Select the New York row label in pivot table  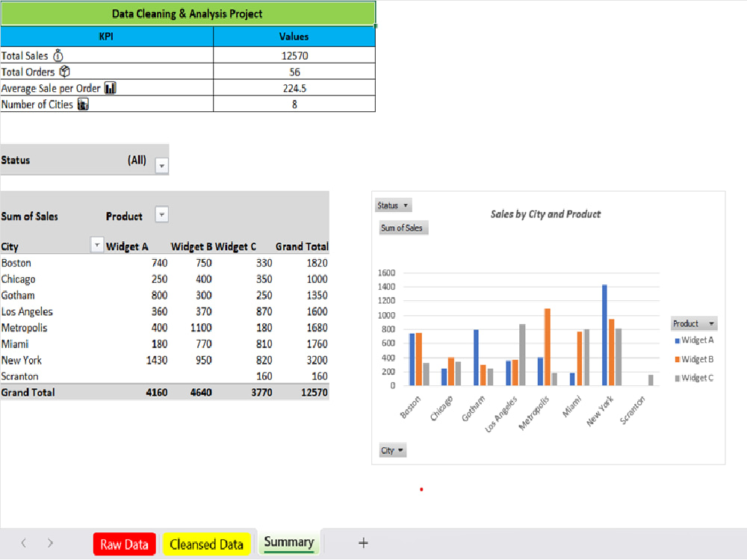pos(22,360)
